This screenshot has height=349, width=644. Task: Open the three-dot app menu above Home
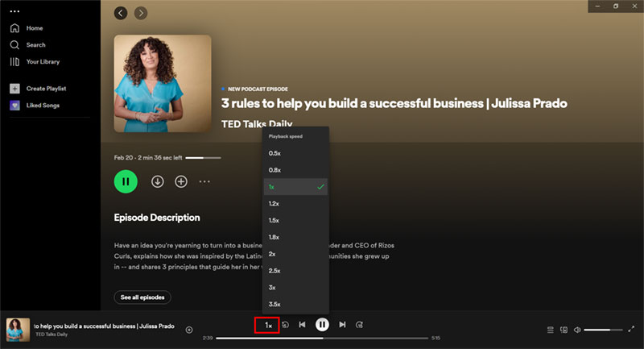pos(14,11)
